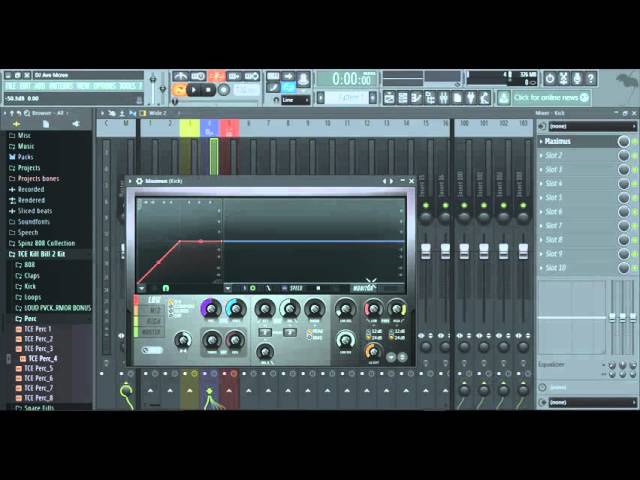Click the search icon in the browser header

click(x=27, y=113)
